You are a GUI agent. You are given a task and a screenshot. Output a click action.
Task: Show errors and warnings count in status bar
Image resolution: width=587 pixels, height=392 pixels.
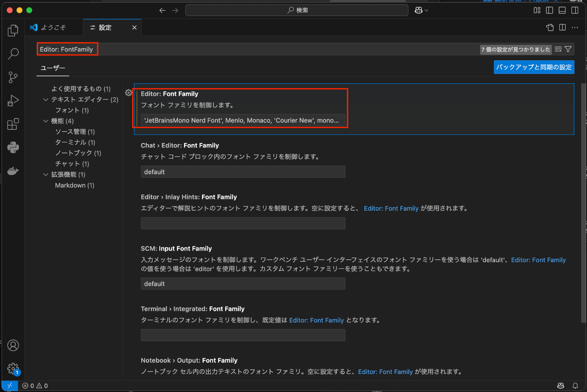click(x=35, y=386)
